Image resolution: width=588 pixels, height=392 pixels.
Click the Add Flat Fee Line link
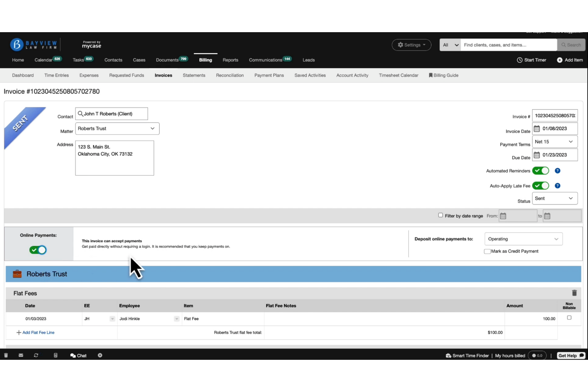38,332
